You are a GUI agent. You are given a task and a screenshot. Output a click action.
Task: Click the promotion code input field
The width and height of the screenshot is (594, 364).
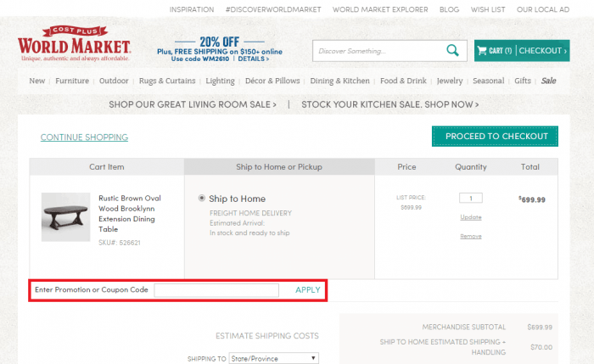pos(216,290)
